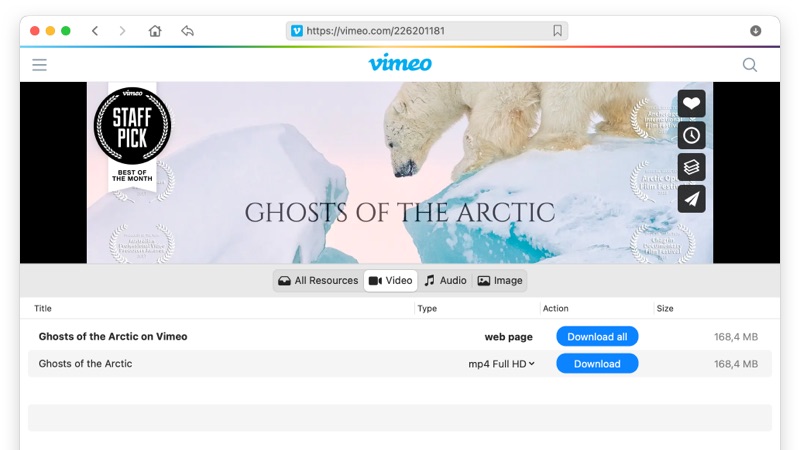
Task: Open downloads via the download arrow icon
Action: pyautogui.click(x=756, y=31)
